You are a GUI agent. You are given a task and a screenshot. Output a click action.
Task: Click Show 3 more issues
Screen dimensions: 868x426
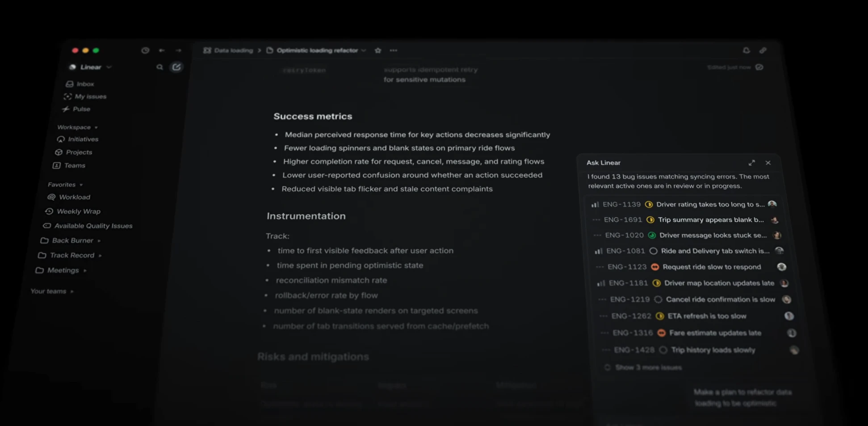tap(643, 367)
